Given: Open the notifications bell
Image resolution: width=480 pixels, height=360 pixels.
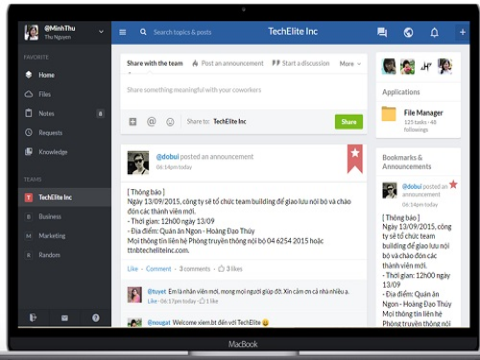Looking at the screenshot, I should (434, 32).
